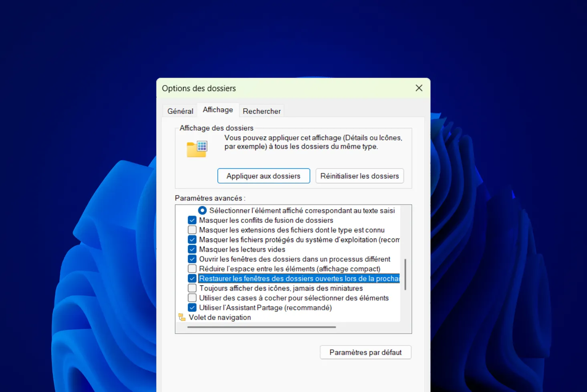Switch to the Général tab
Screen dimensions: 587x392
pos(180,111)
